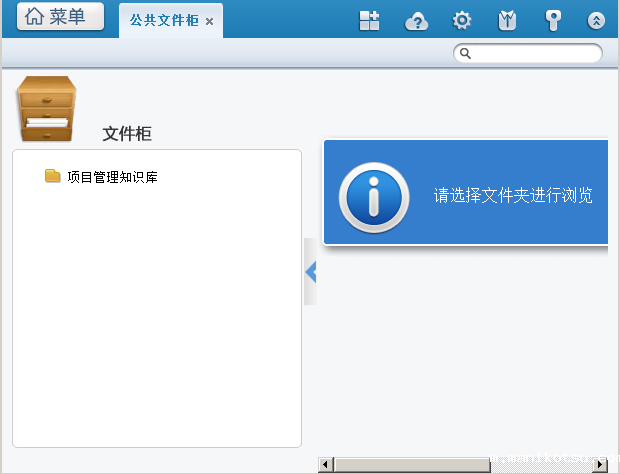Click the key password icon
The width and height of the screenshot is (620, 474).
point(553,21)
